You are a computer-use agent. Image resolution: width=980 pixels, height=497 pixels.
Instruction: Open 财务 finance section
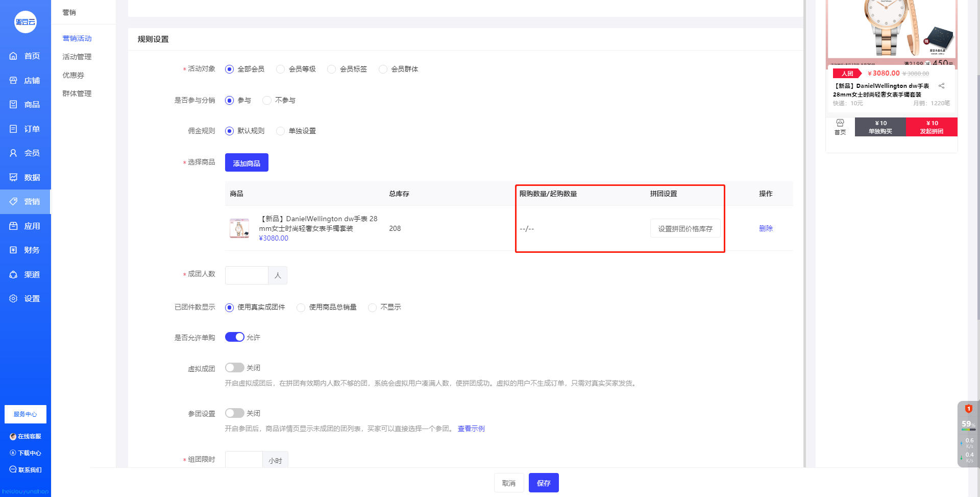pos(26,250)
